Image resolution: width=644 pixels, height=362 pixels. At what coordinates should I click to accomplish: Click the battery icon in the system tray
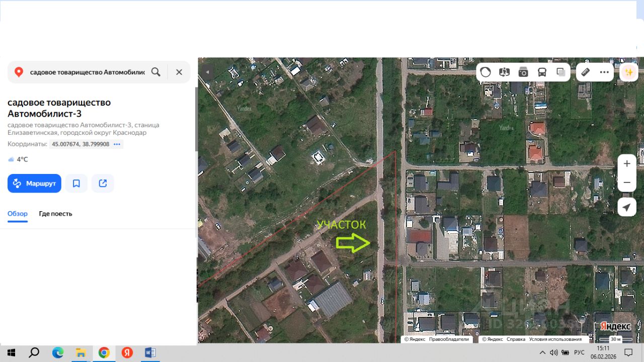(565, 352)
